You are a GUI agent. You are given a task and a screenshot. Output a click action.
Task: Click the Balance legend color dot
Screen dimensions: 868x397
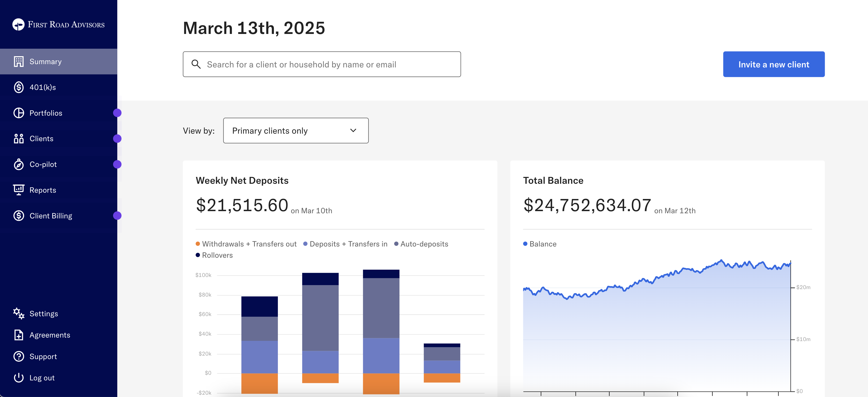click(x=525, y=244)
